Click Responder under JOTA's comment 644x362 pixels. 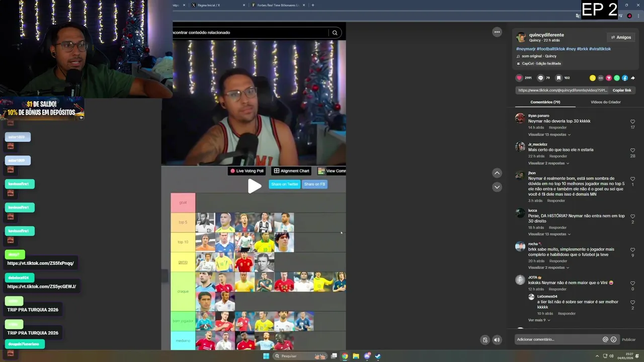[x=557, y=289]
